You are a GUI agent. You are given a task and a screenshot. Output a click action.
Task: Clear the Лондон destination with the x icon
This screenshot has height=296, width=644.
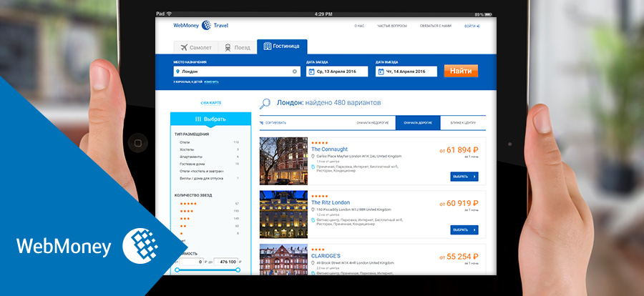(295, 71)
